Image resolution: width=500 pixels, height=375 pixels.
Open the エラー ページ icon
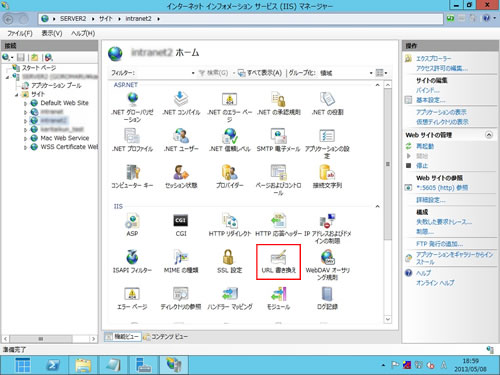132,298
